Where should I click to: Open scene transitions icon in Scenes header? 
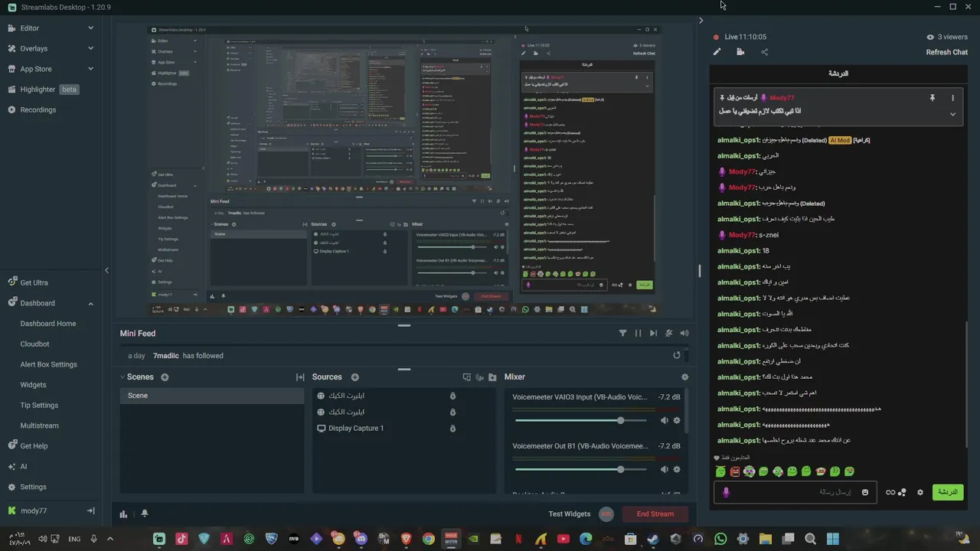click(300, 377)
